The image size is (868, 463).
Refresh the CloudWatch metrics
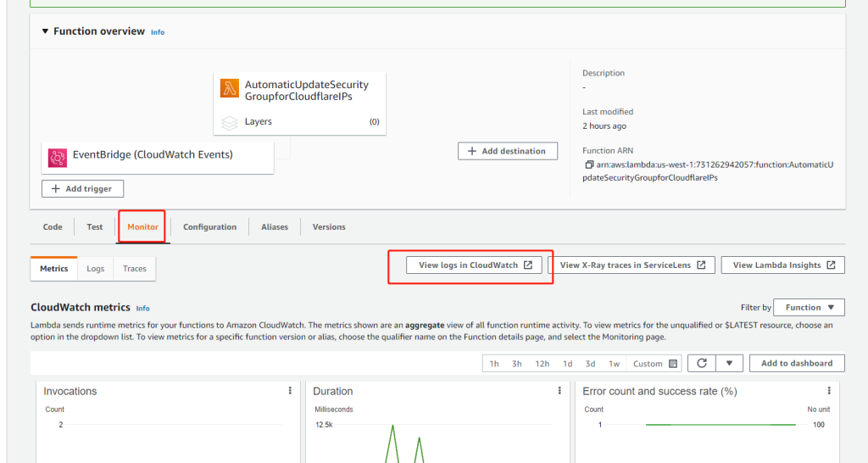701,364
